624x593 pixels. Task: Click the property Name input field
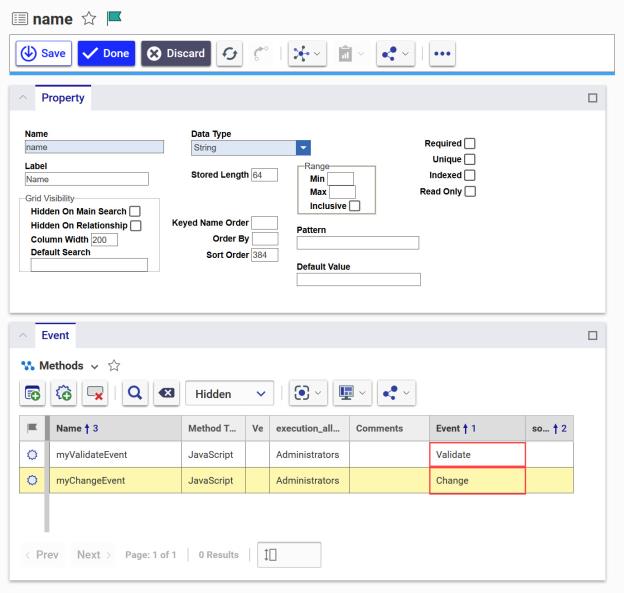[x=94, y=147]
